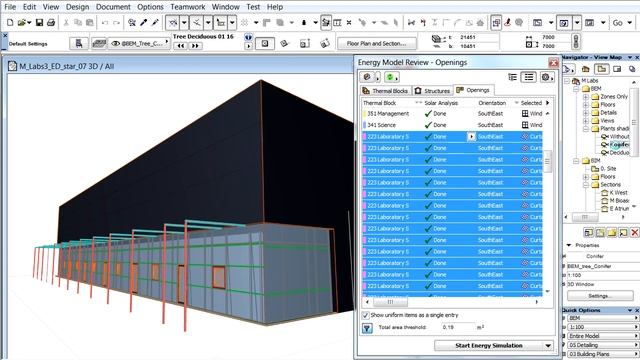Expand the Views folder in Navigator
640x360 pixels.
click(x=585, y=121)
